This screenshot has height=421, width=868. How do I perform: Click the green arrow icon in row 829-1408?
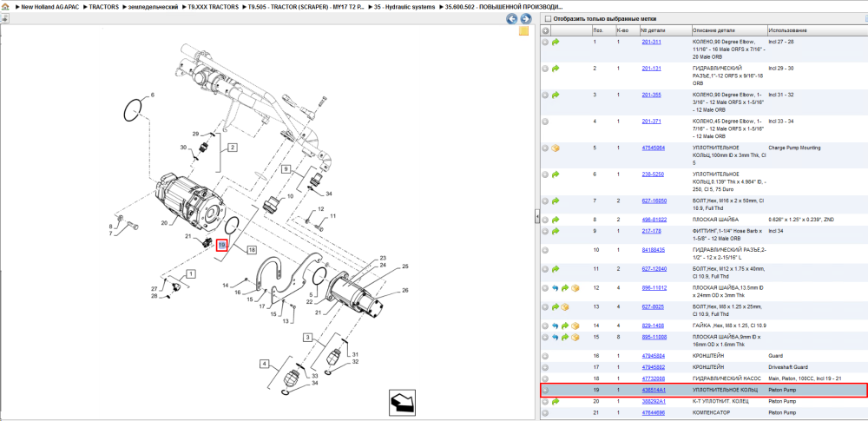click(565, 326)
